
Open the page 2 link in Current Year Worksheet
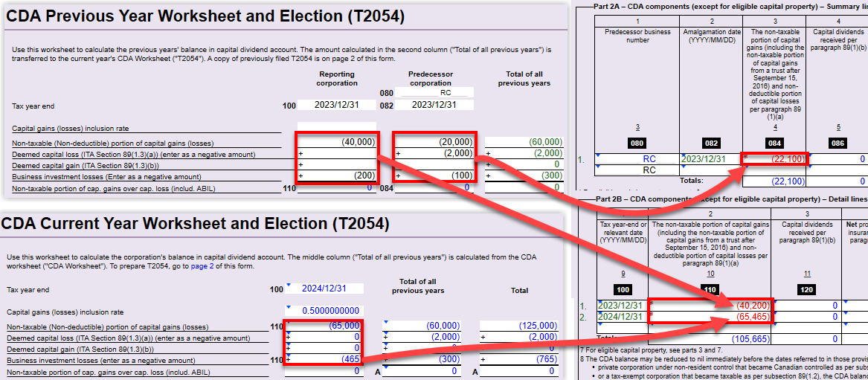202,266
